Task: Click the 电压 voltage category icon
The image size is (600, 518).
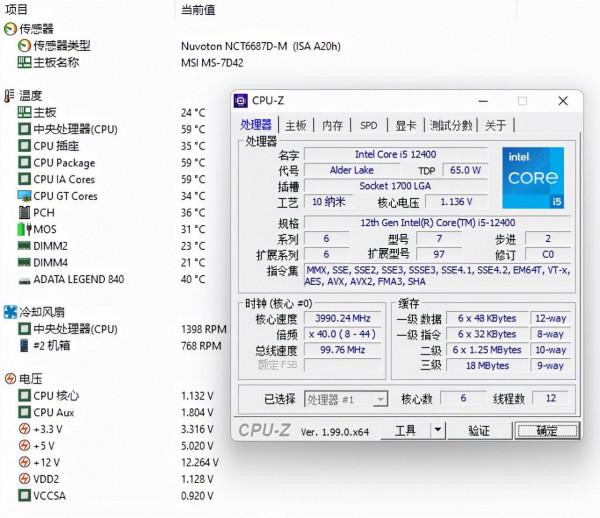Action: coord(10,379)
